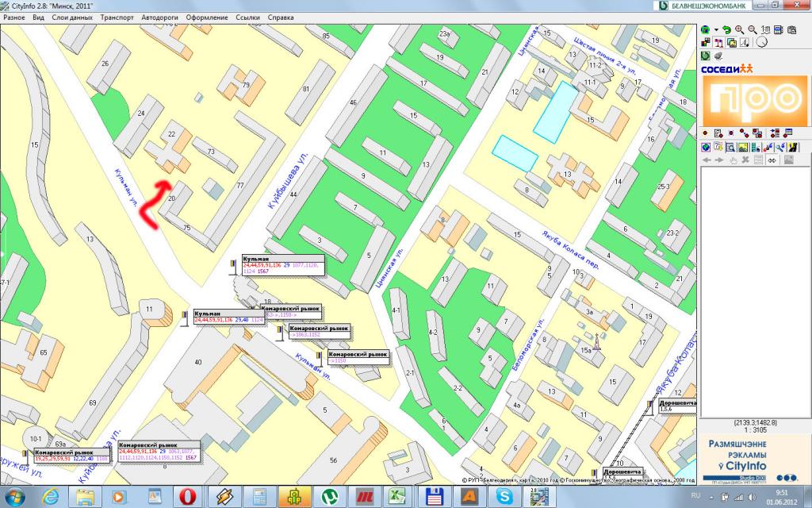The height and width of the screenshot is (508, 812).
Task: Click the single red dot point icon
Action: [x=705, y=133]
